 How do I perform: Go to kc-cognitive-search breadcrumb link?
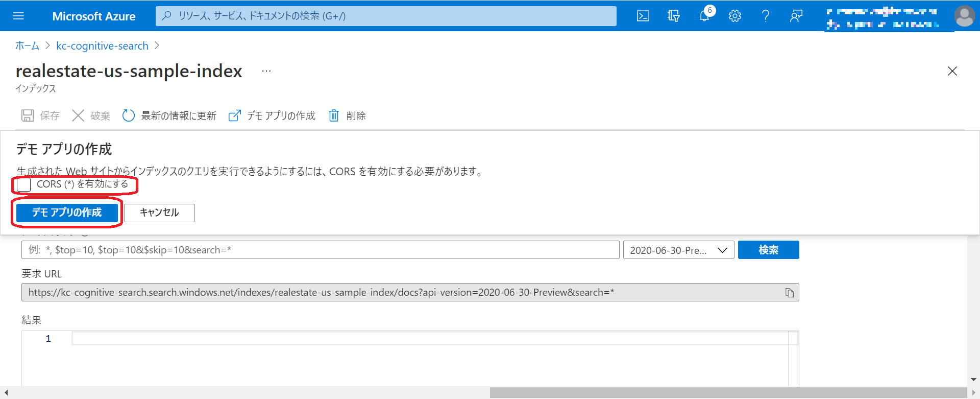(x=102, y=46)
